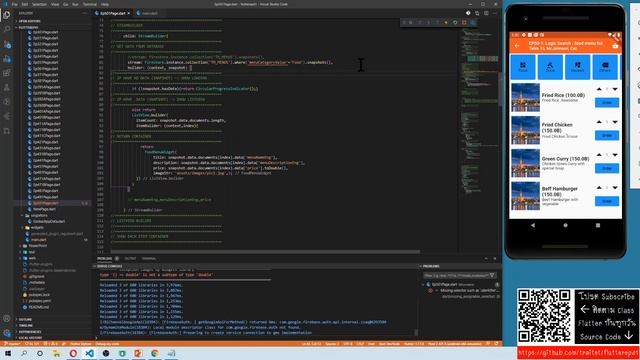Open PowerPoint from the taskbar

pyautogui.click(x=138, y=353)
